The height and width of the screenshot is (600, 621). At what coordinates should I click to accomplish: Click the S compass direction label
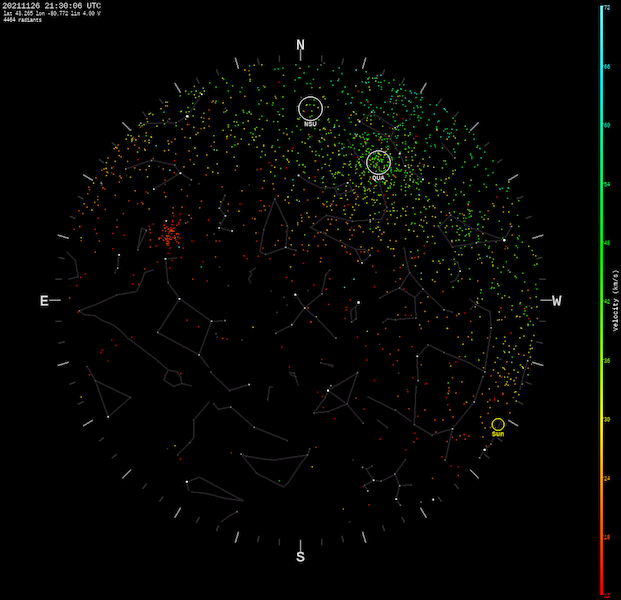click(300, 557)
